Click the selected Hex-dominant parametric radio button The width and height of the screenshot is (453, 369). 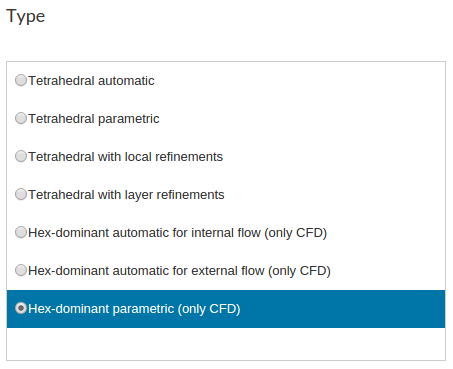click(21, 308)
